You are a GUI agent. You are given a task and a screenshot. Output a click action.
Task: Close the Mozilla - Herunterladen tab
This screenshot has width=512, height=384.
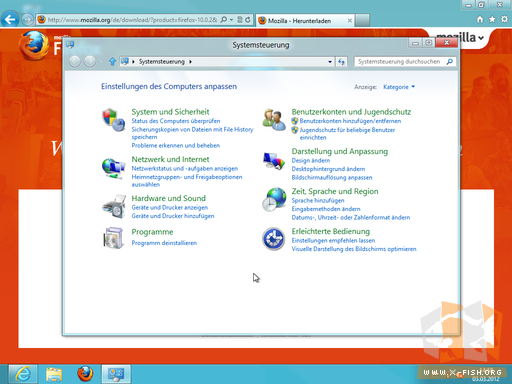pos(350,21)
